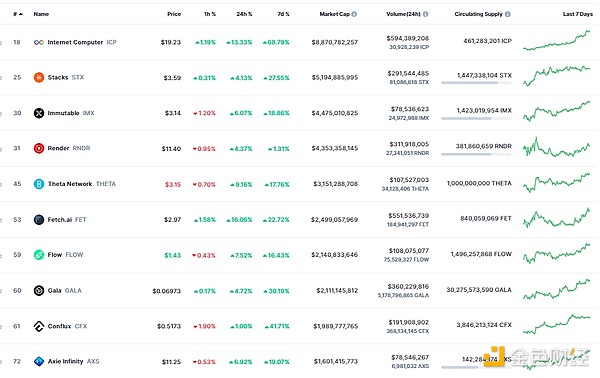Open Internet Computer 7-day sparkline chart
Image resolution: width=600 pixels, height=378 pixels.
[557, 41]
